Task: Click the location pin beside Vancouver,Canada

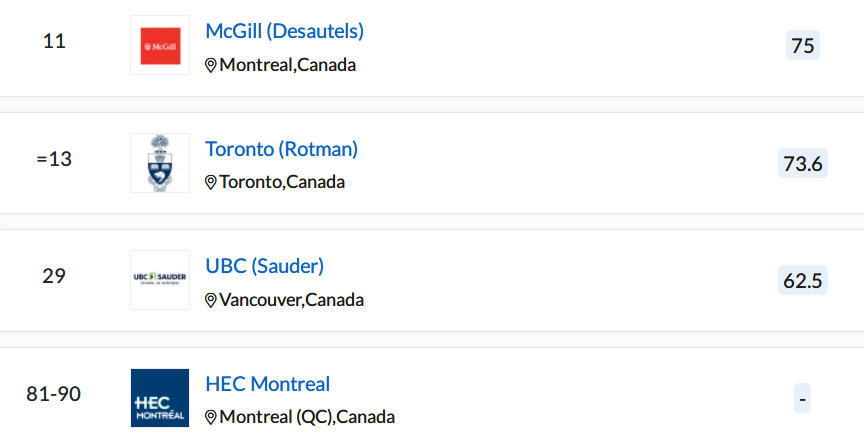Action: click(210, 300)
